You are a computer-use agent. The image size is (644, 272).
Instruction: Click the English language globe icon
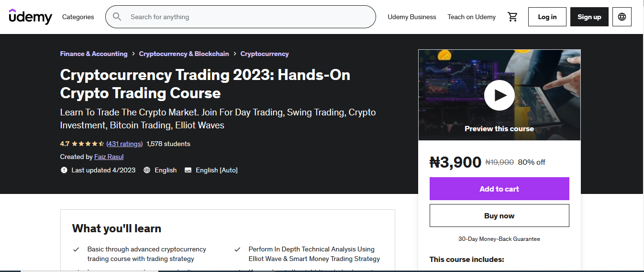tap(147, 170)
